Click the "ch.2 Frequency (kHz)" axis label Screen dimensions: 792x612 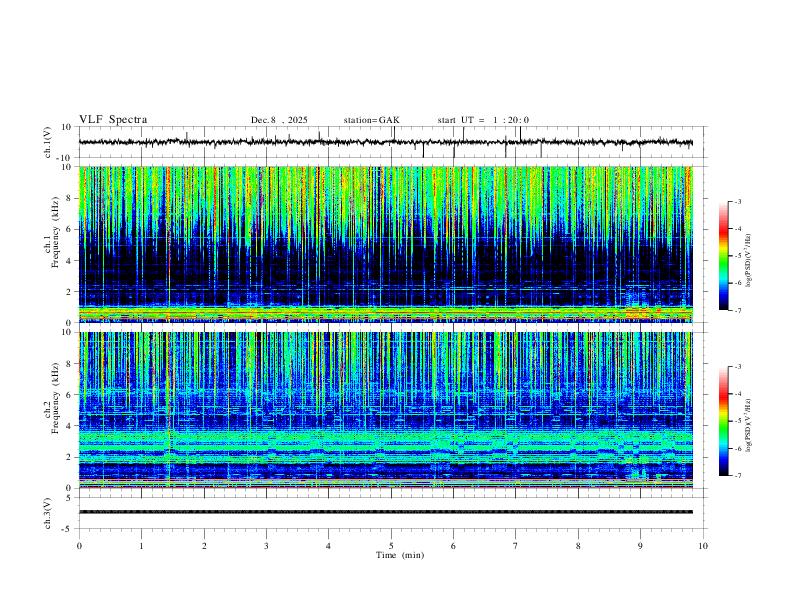click(x=51, y=398)
